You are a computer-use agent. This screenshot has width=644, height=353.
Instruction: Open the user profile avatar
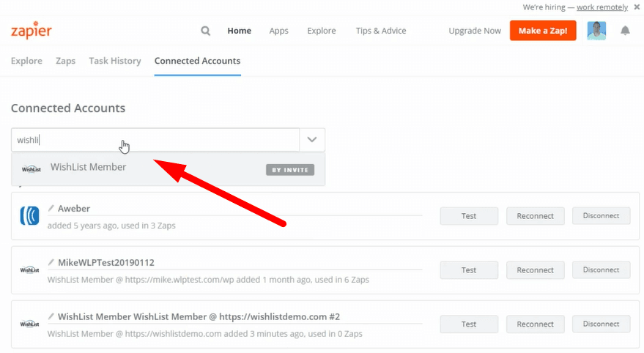click(596, 30)
